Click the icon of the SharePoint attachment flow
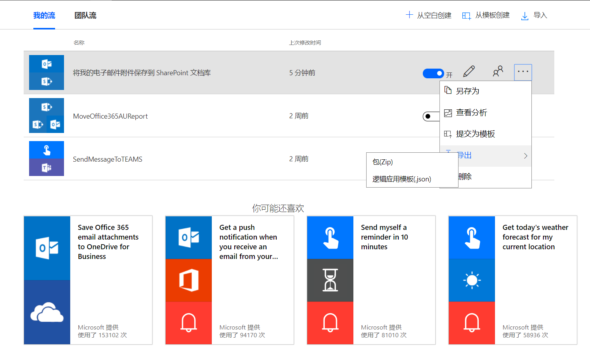 click(47, 72)
